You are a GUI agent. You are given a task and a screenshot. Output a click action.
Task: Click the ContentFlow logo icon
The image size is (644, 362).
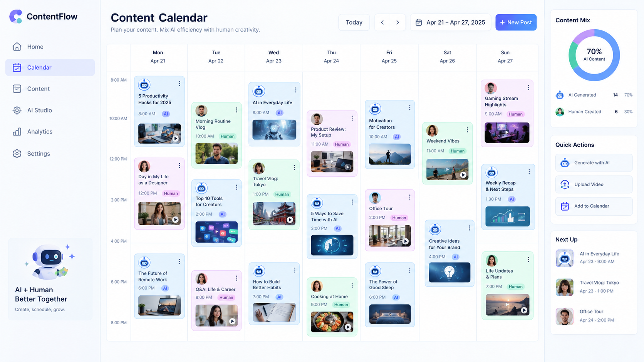click(16, 17)
